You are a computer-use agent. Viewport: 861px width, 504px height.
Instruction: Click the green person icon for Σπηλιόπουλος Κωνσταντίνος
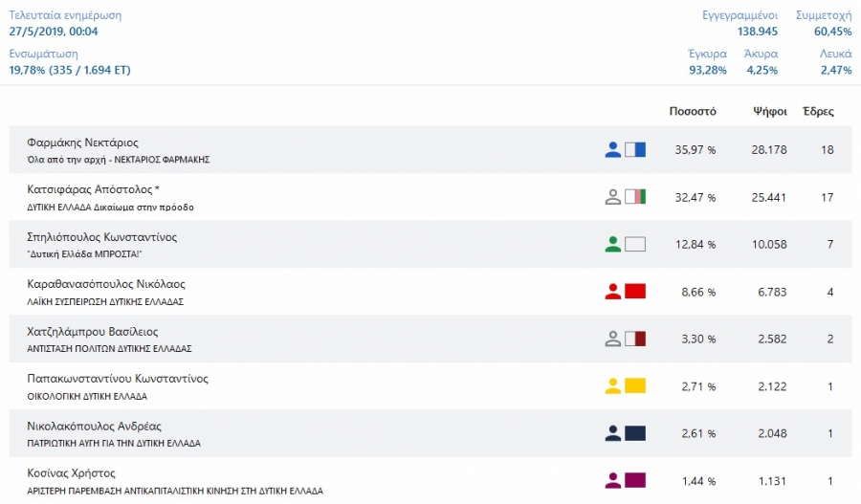click(613, 244)
